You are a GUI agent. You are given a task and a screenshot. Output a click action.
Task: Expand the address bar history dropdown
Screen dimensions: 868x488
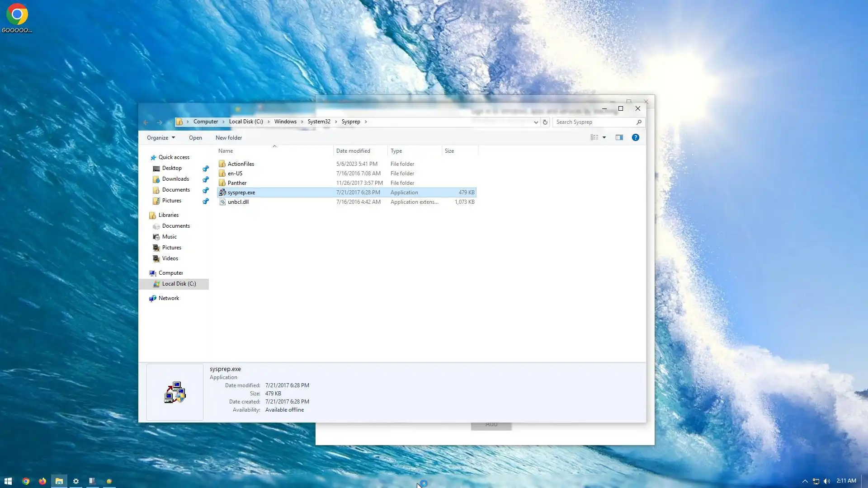[x=536, y=122]
